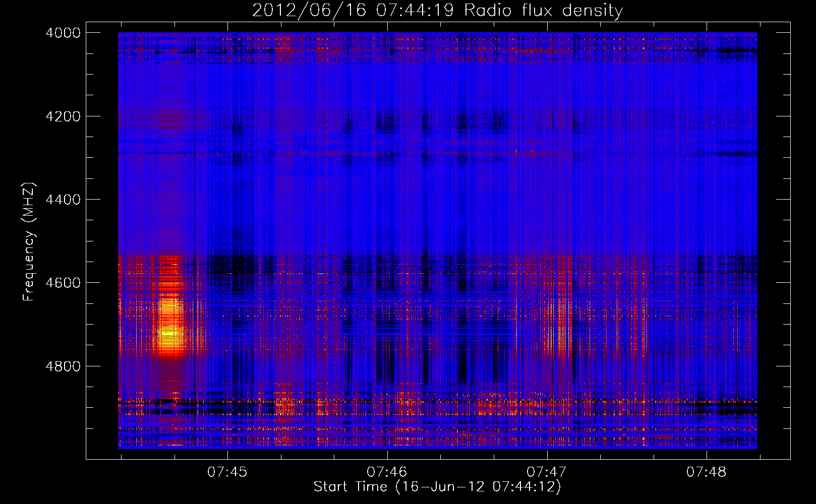816x504 pixels.
Task: Select the 4600 frequency axis label
Action: click(63, 283)
